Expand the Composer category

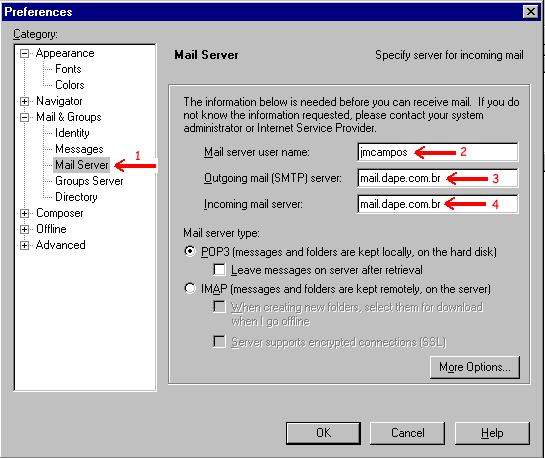click(24, 213)
